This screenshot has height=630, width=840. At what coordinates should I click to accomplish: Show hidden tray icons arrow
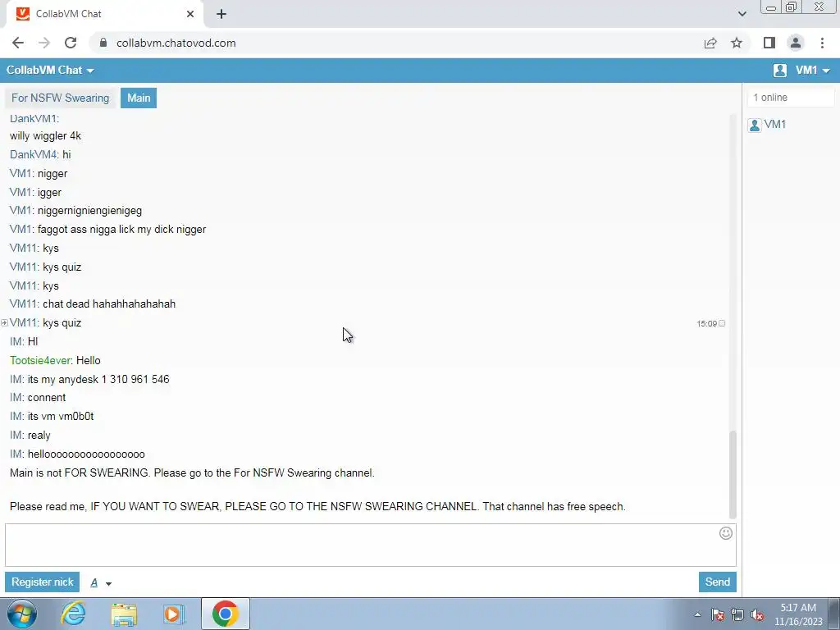pos(697,614)
